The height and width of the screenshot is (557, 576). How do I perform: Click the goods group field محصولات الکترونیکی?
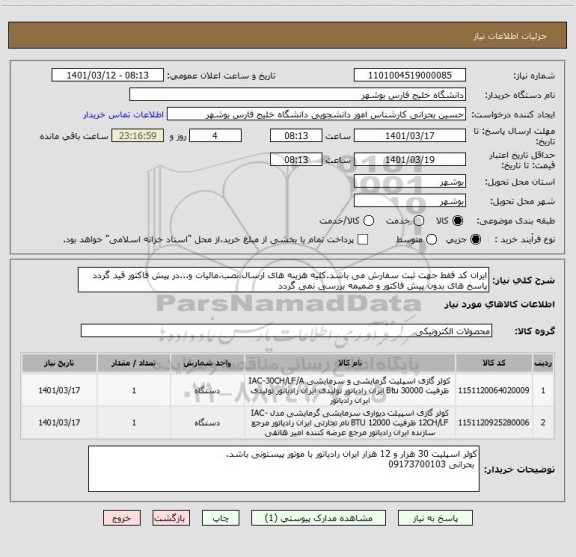coord(286,331)
